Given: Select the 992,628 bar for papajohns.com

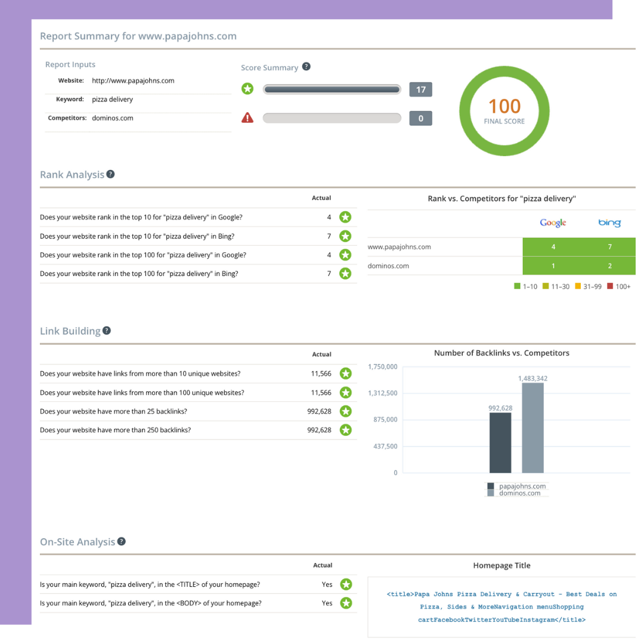Looking at the screenshot, I should (x=500, y=441).
